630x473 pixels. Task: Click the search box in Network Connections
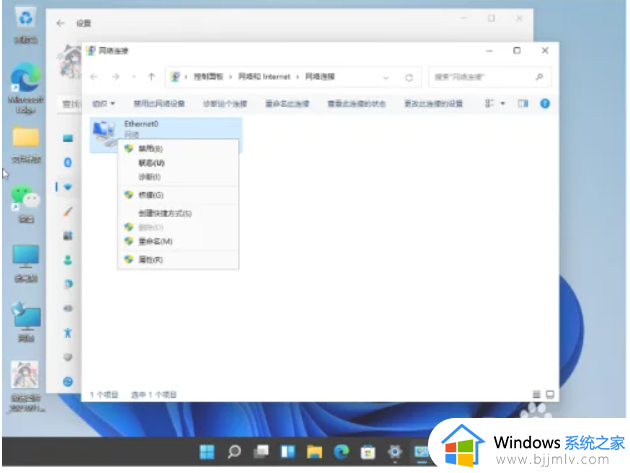tap(490, 77)
